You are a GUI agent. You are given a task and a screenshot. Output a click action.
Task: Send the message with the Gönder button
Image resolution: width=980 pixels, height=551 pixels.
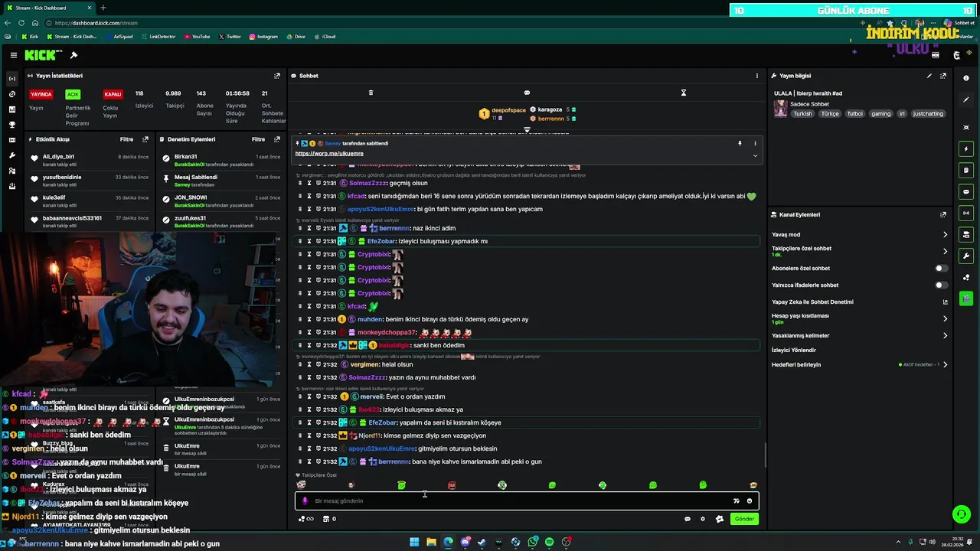tap(744, 519)
